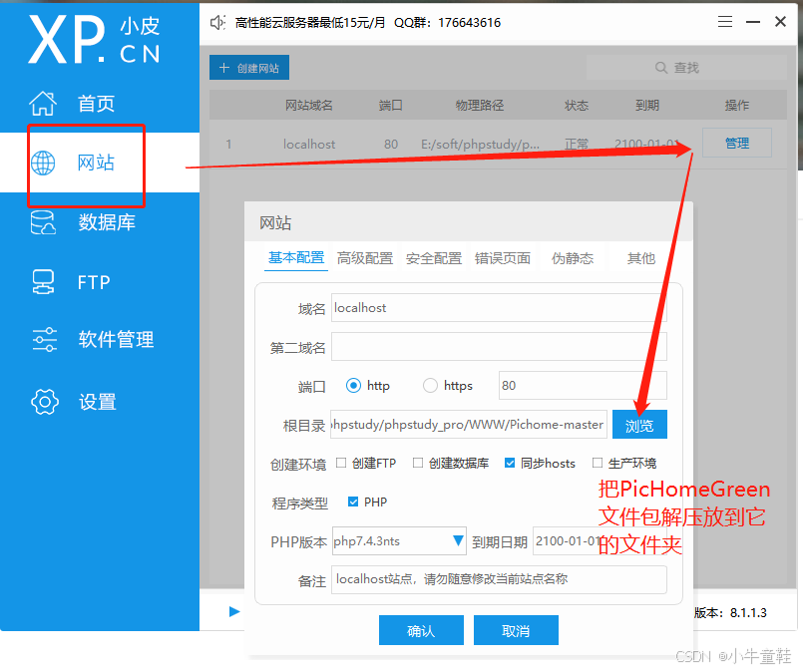The width and height of the screenshot is (803, 672).
Task: Click the 查找 search box
Action: [686, 68]
